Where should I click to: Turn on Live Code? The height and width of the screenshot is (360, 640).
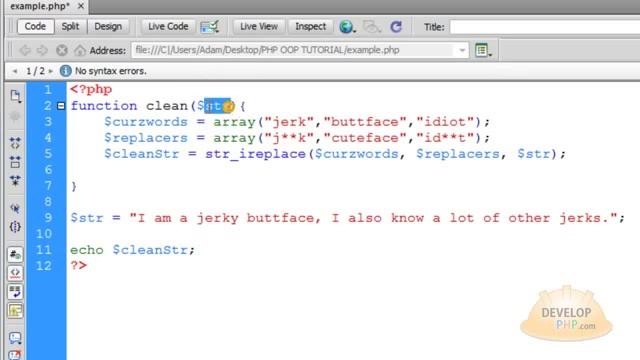168,27
